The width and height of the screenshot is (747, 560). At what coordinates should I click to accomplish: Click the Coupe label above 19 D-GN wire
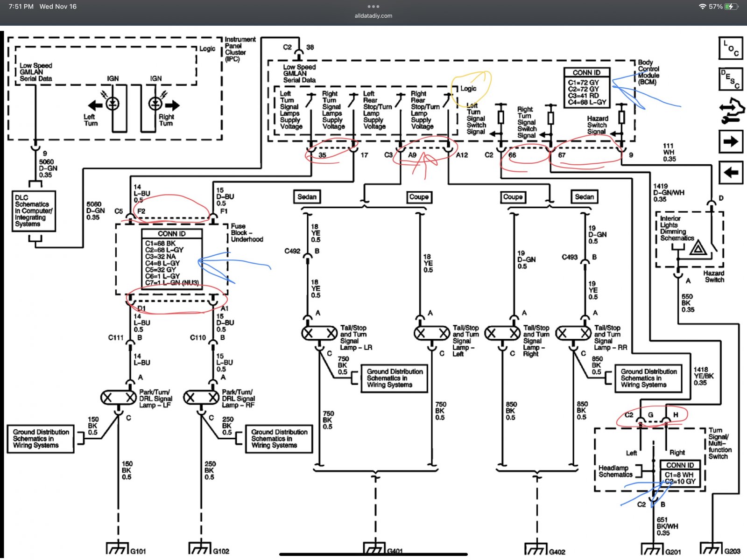pyautogui.click(x=513, y=197)
